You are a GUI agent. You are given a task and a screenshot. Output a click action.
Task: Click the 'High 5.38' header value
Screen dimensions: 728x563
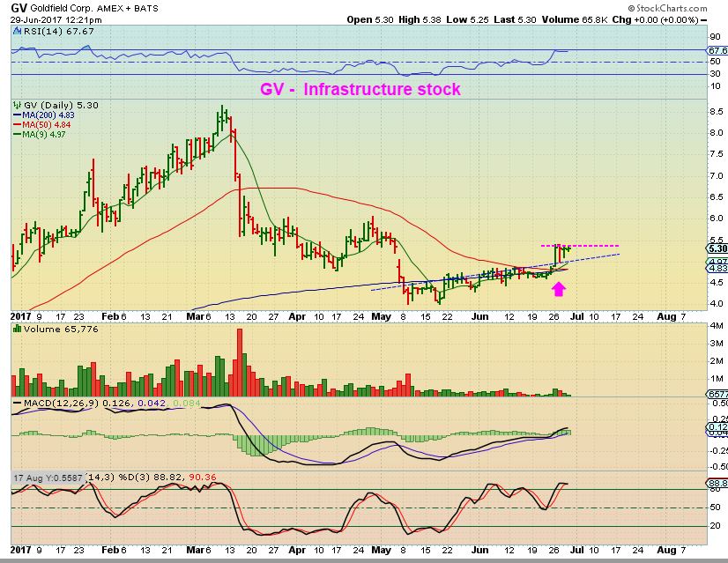[x=420, y=20]
